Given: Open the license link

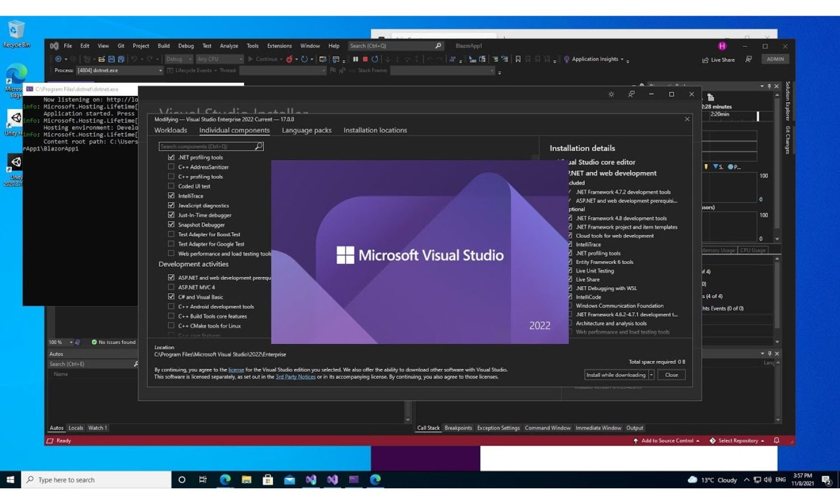Looking at the screenshot, I should coord(236,370).
